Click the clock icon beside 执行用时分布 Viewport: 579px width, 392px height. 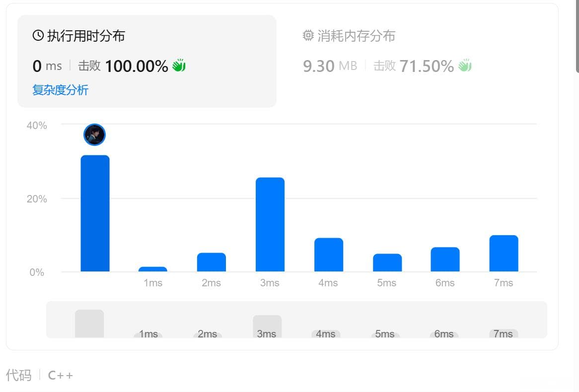(38, 35)
